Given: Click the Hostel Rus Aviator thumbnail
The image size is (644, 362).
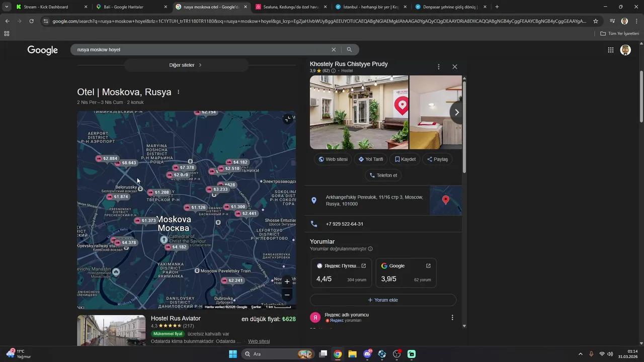Looking at the screenshot, I should coord(111,330).
